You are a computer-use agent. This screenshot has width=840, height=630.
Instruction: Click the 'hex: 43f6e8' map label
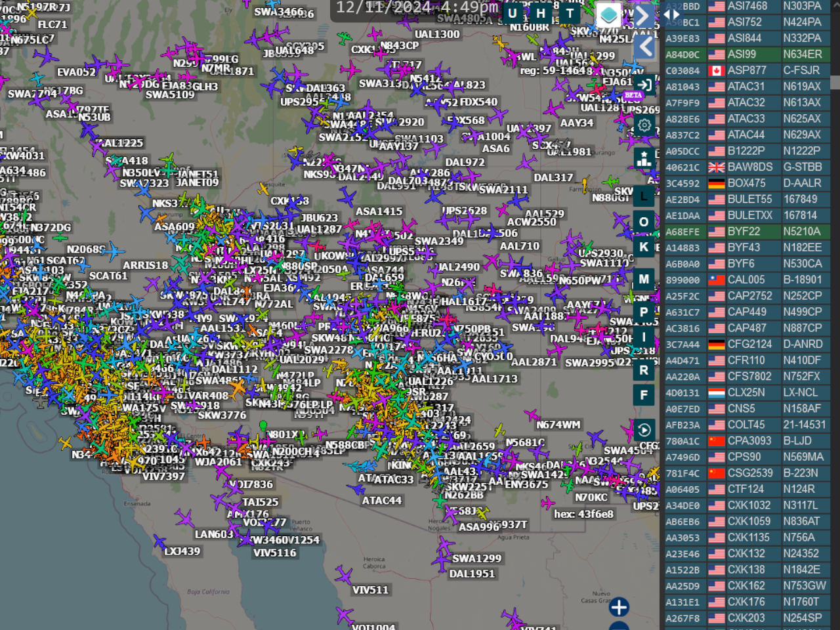pos(583,514)
